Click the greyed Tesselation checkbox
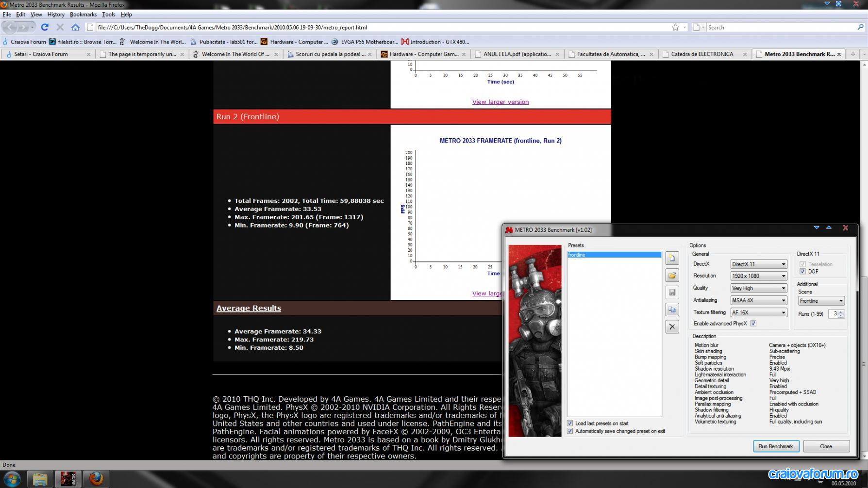Image resolution: width=868 pixels, height=488 pixels. tap(802, 264)
